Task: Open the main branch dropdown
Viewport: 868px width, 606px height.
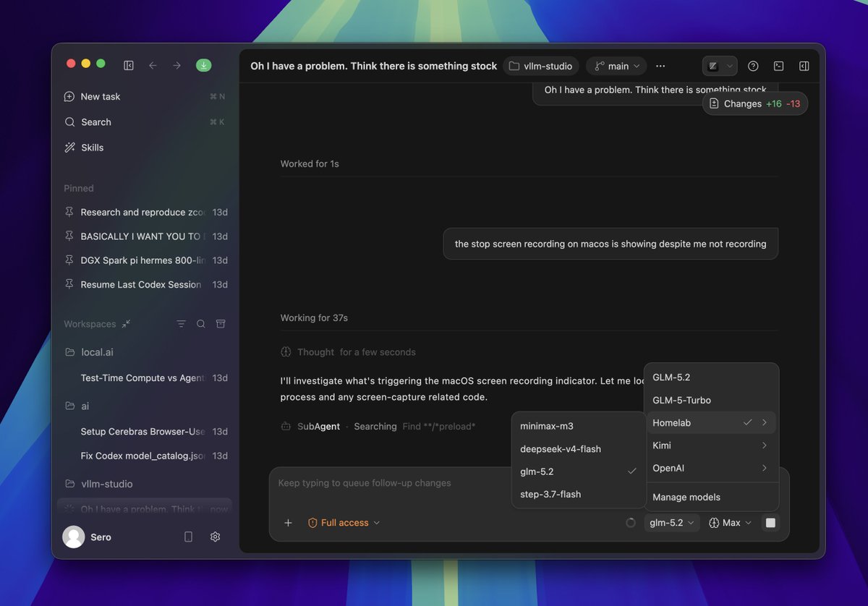Action: [x=617, y=66]
